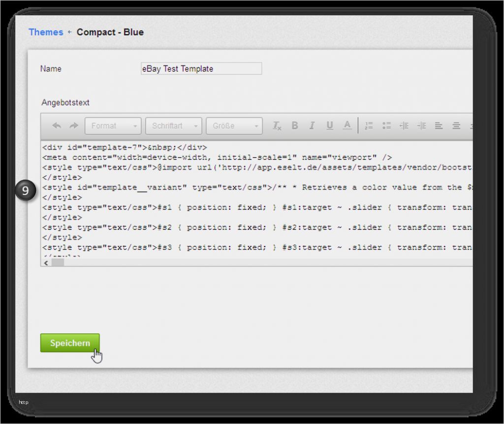The width and height of the screenshot is (504, 424).
Task: Center-align the text
Action: (456, 126)
